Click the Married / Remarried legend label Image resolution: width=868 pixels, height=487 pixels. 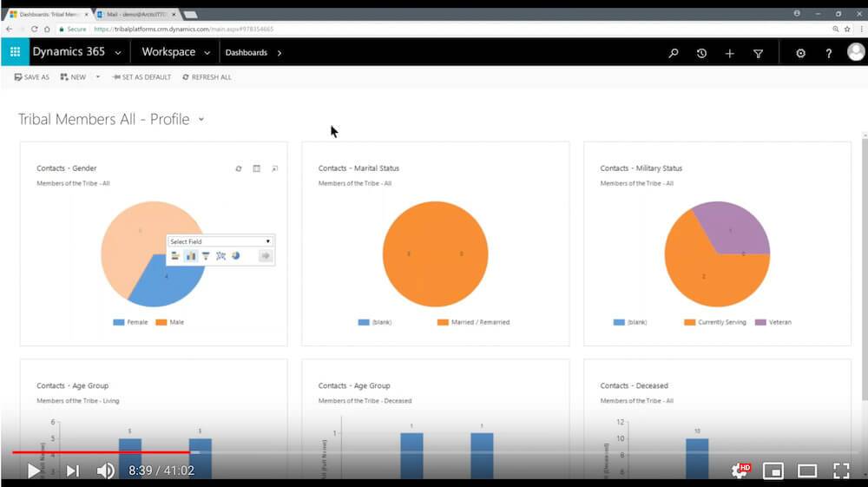point(481,322)
